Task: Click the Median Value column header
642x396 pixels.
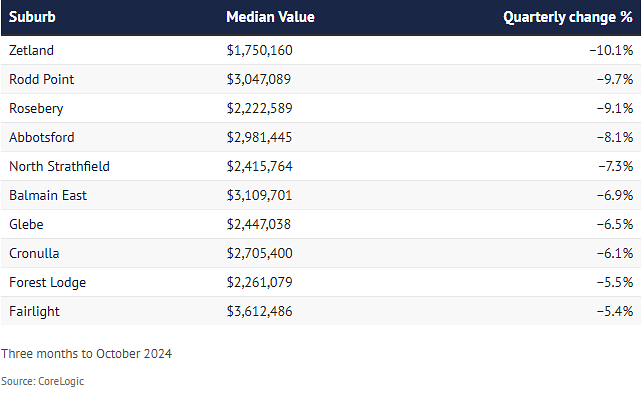Action: coord(270,17)
